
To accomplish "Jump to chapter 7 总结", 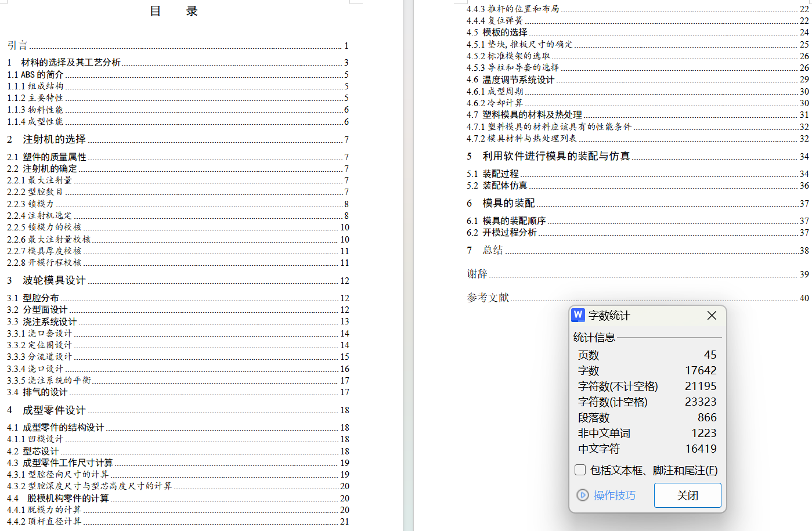I will 637,250.
